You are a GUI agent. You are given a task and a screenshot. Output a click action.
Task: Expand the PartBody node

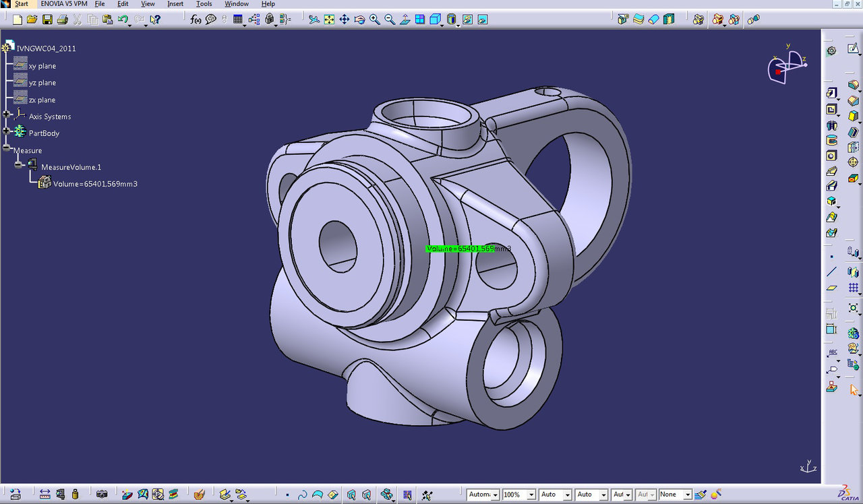coord(6,131)
